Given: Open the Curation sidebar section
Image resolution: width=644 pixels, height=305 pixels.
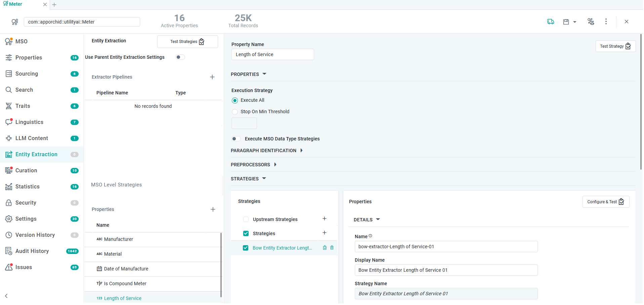Looking at the screenshot, I should (26, 170).
